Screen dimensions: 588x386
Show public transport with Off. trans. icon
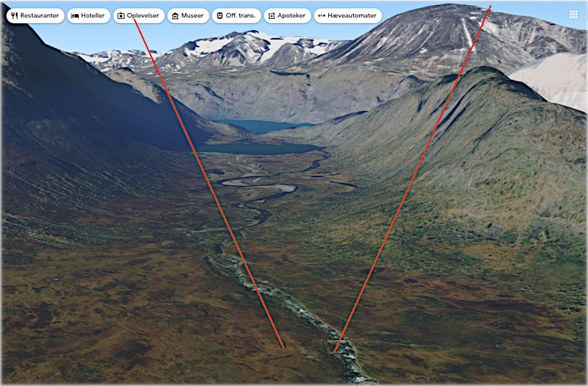[220, 16]
